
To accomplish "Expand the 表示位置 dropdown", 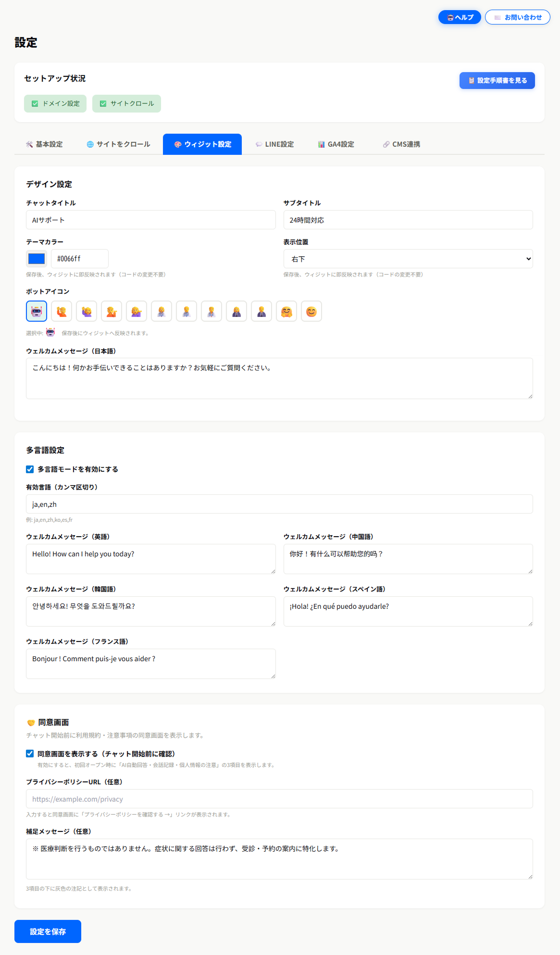I will [x=408, y=259].
